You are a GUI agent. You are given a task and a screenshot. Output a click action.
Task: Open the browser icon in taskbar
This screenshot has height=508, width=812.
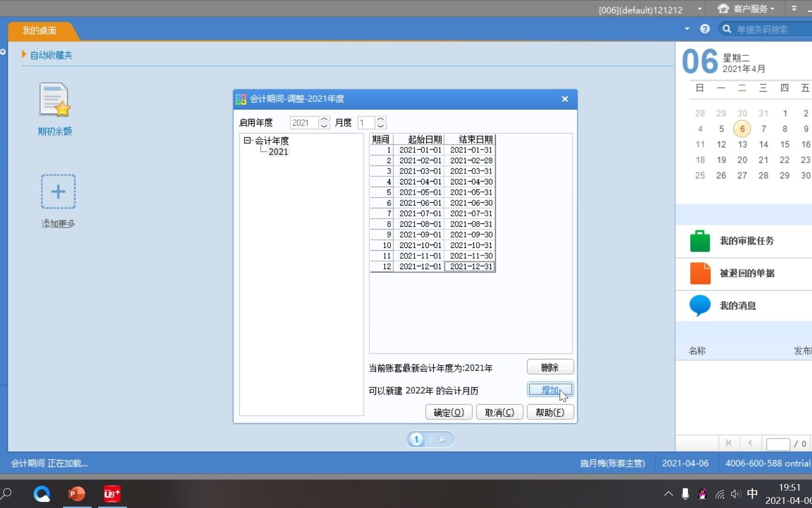pyautogui.click(x=42, y=494)
